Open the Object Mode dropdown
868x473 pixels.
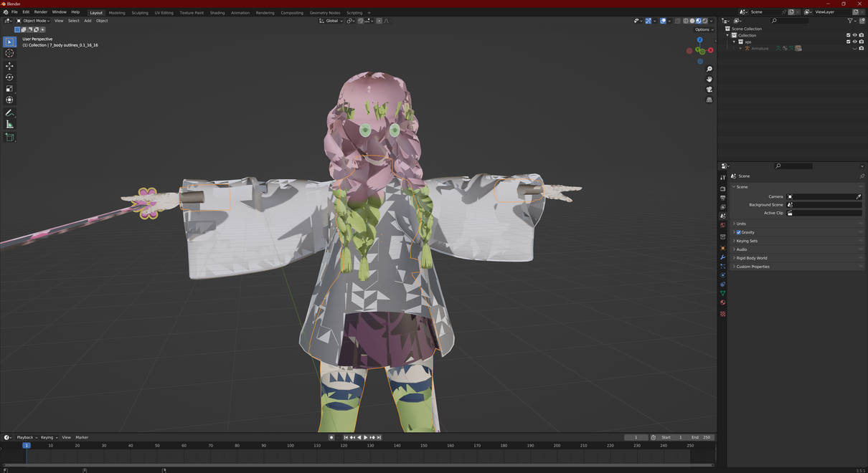[33, 21]
